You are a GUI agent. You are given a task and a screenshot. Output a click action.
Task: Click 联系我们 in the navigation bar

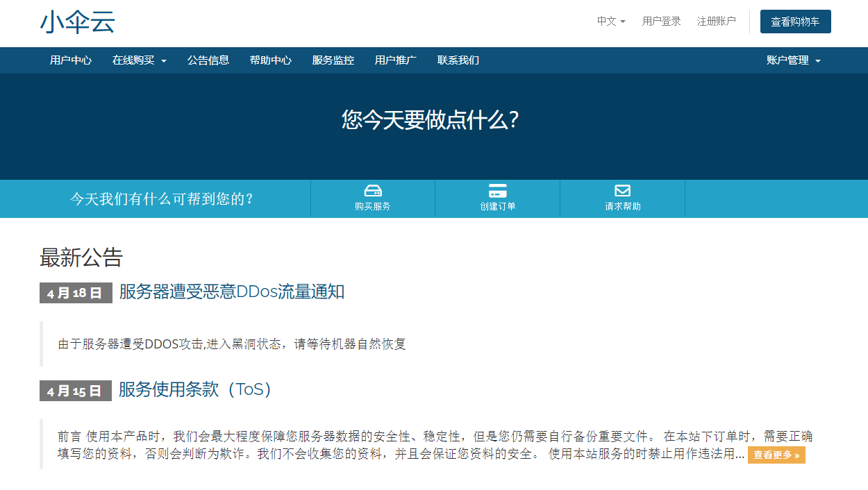458,60
